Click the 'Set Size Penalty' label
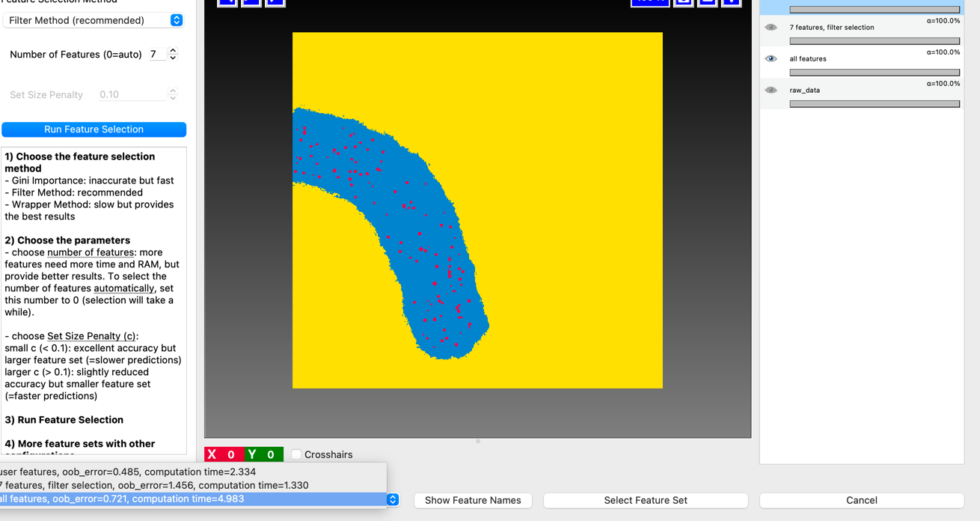This screenshot has height=521, width=980. pyautogui.click(x=46, y=95)
